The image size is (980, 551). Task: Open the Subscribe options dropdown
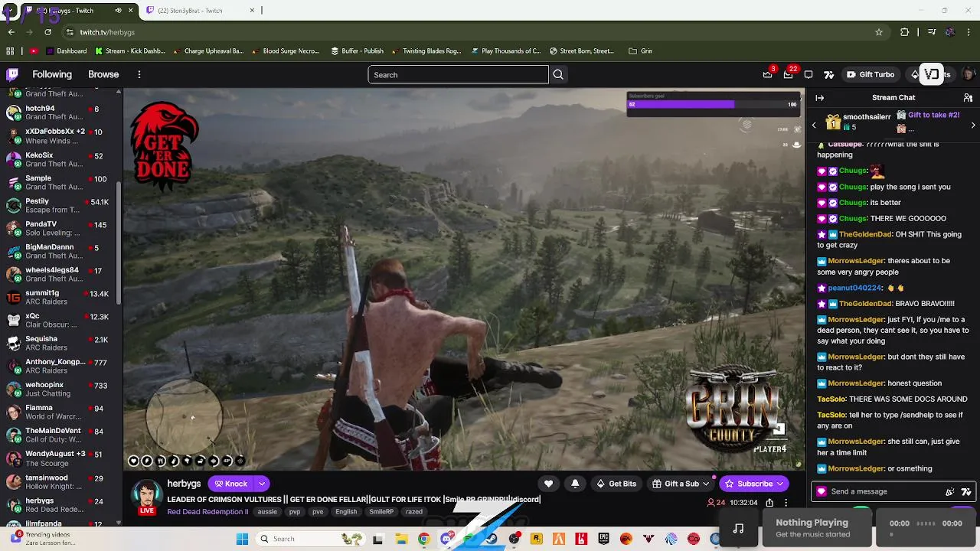coord(779,484)
